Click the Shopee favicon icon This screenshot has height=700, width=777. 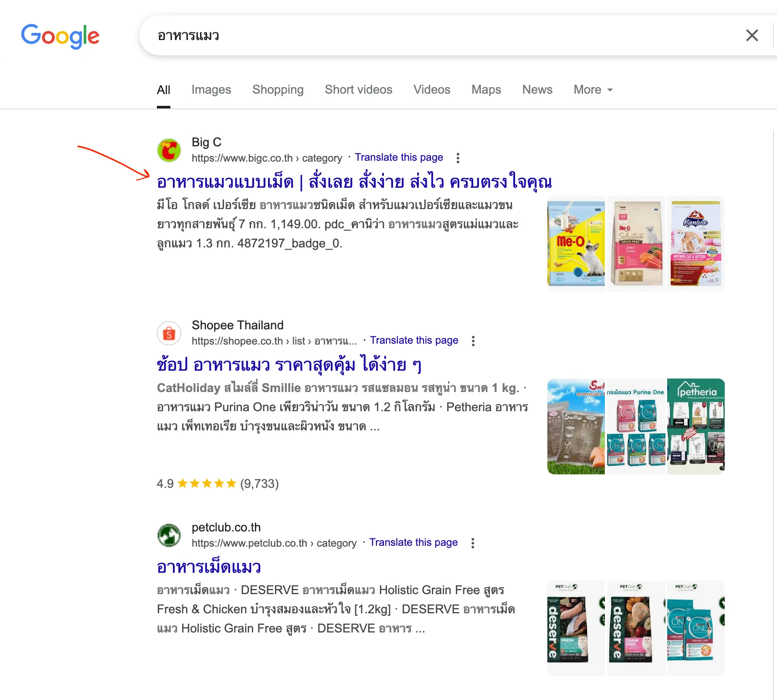[x=169, y=333]
